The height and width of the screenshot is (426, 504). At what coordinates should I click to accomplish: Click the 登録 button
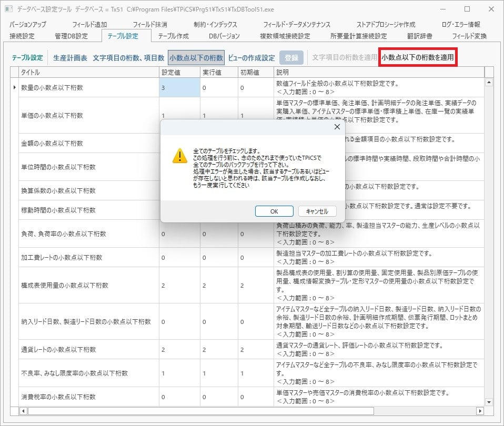point(291,58)
